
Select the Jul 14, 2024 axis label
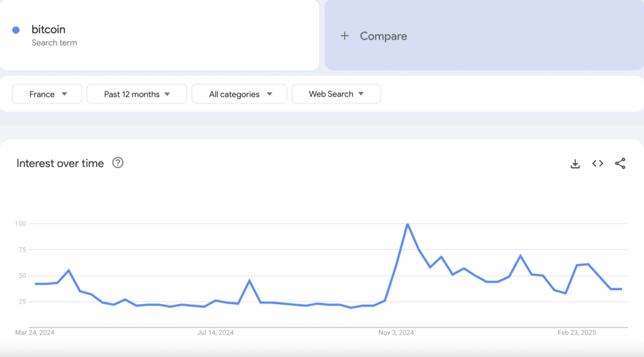pos(215,332)
